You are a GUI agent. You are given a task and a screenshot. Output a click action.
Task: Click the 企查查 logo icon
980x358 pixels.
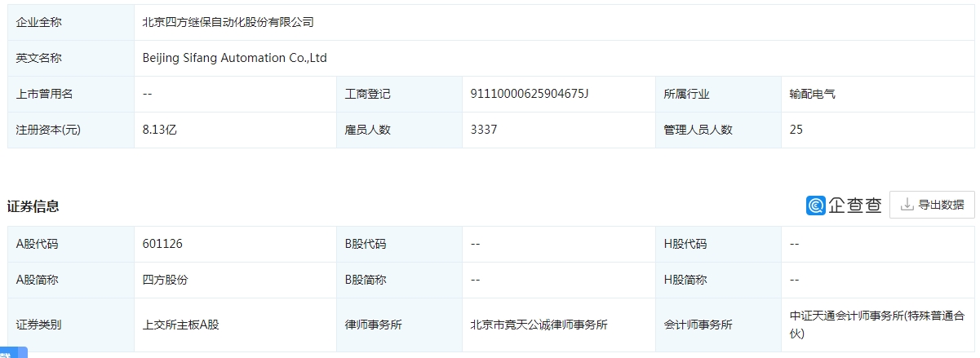(x=816, y=206)
